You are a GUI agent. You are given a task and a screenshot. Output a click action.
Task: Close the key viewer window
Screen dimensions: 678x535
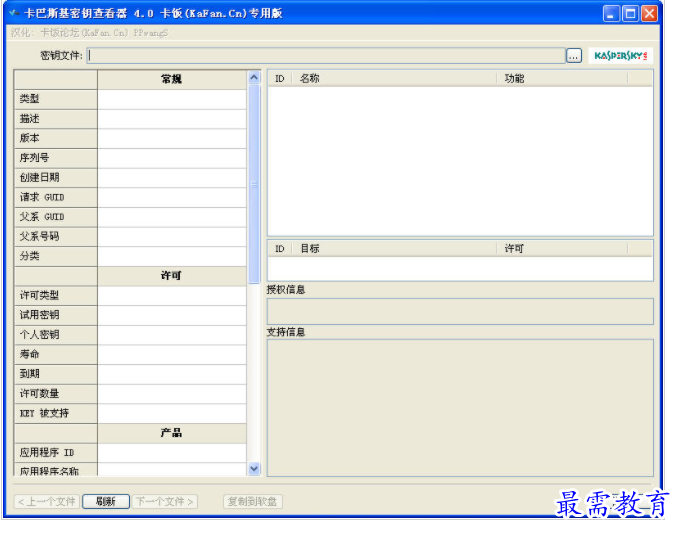pos(649,13)
